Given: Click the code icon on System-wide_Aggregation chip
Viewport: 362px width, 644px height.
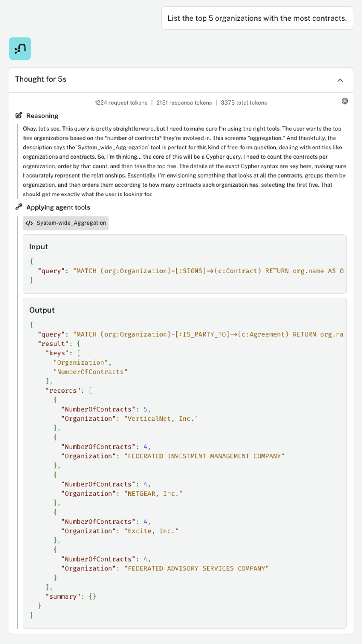Looking at the screenshot, I should click(x=29, y=223).
